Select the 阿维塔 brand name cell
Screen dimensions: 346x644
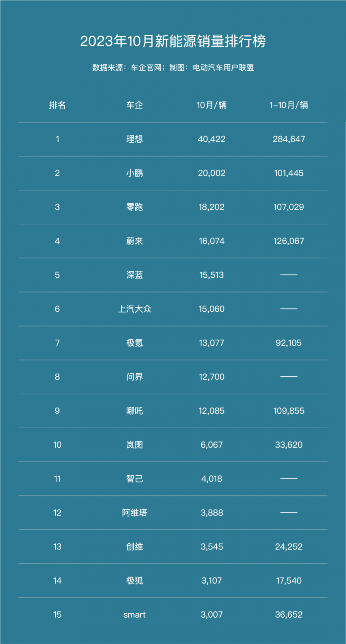pyautogui.click(x=135, y=512)
